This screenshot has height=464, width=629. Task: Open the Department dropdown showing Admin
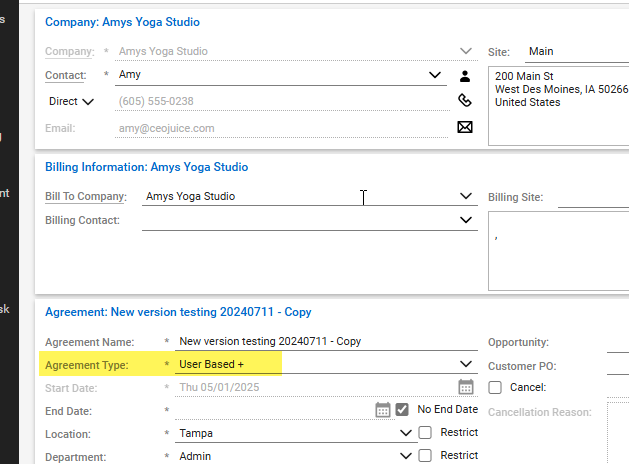point(405,455)
